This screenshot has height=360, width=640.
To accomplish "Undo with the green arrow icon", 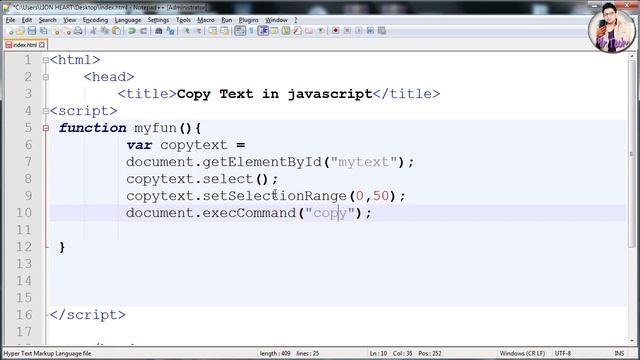I will tap(131, 31).
